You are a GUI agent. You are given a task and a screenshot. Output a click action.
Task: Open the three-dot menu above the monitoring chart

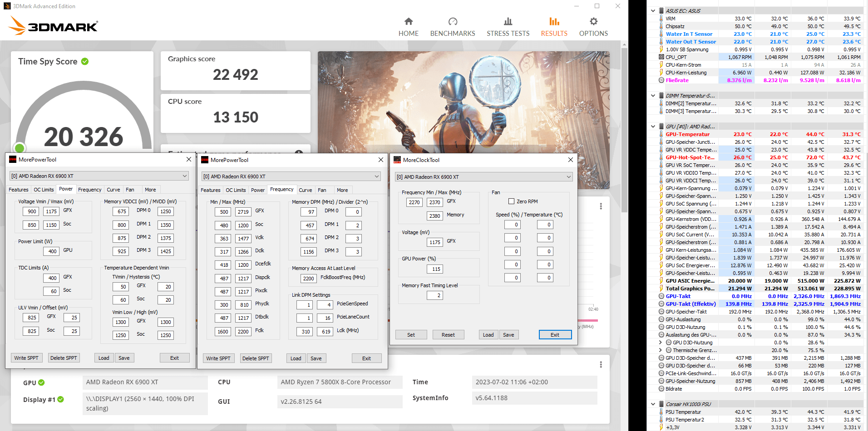[601, 206]
